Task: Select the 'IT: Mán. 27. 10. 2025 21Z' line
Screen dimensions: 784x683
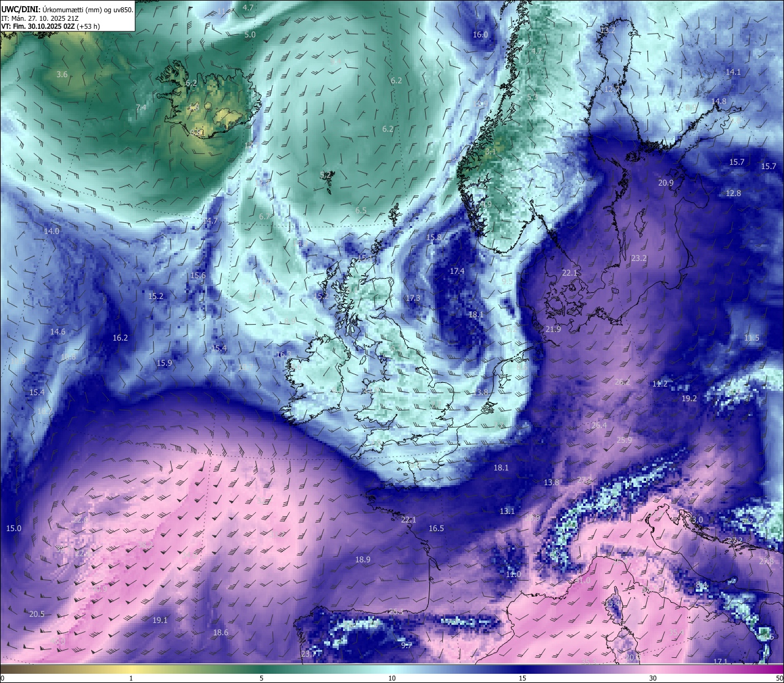Action: point(40,18)
